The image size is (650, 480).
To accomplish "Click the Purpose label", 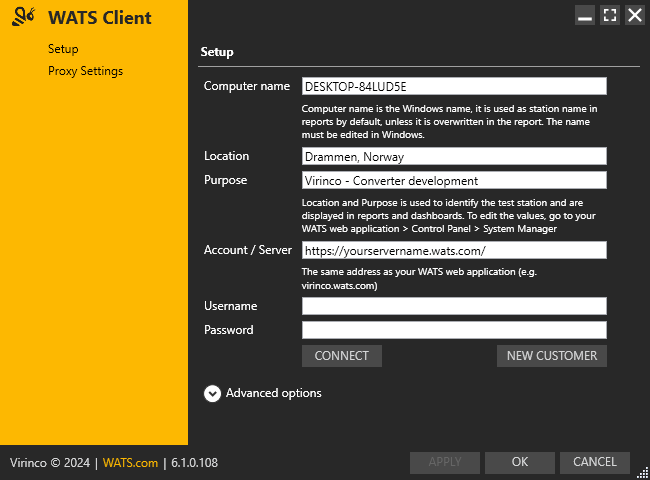I will [x=226, y=180].
